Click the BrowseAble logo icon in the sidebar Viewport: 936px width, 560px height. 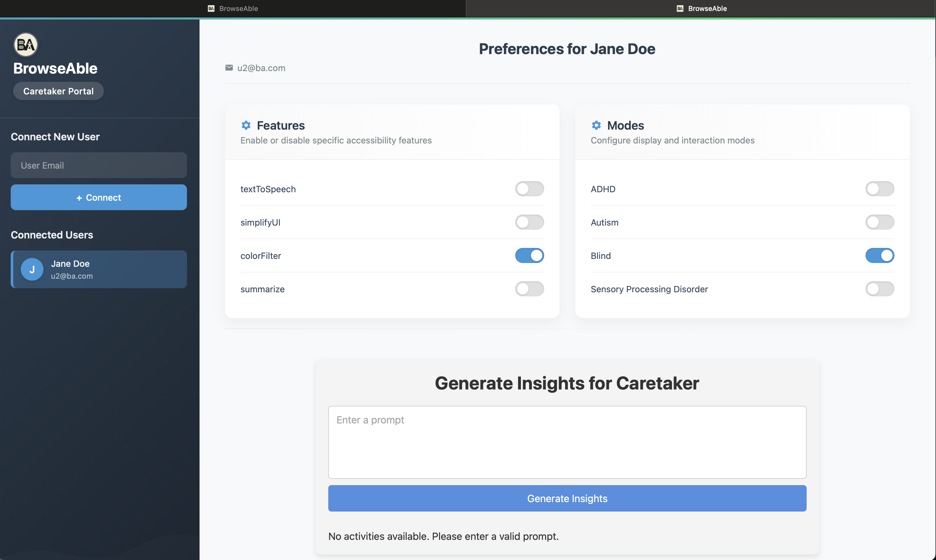coord(26,45)
